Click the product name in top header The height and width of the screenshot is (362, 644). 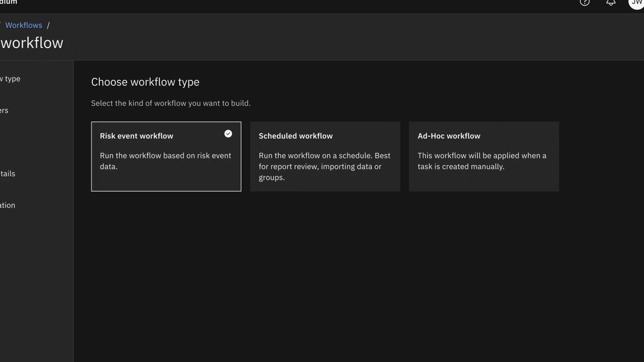pyautogui.click(x=9, y=2)
